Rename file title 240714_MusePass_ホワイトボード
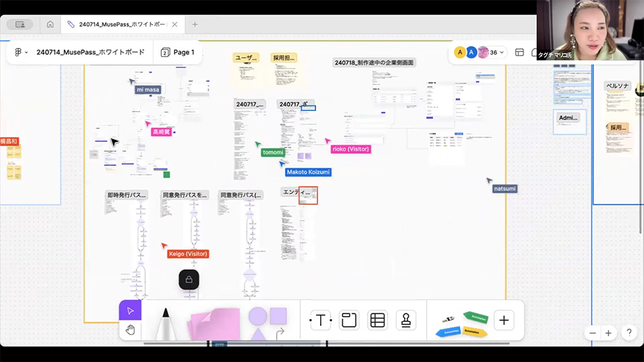Viewport: 644px width, 362px height. [91, 52]
